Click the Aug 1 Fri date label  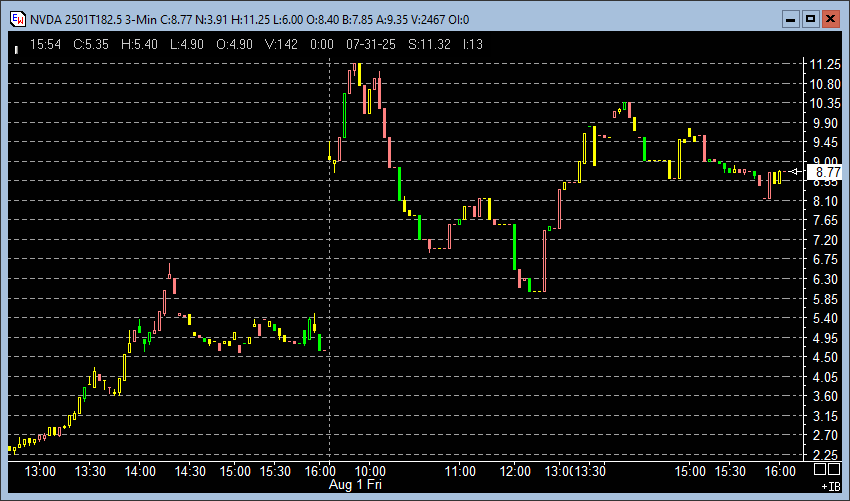point(355,484)
